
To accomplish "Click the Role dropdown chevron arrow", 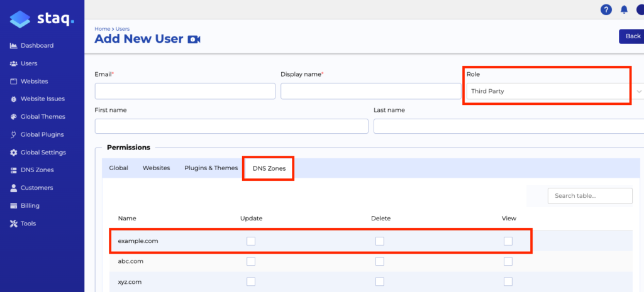I will tap(639, 91).
